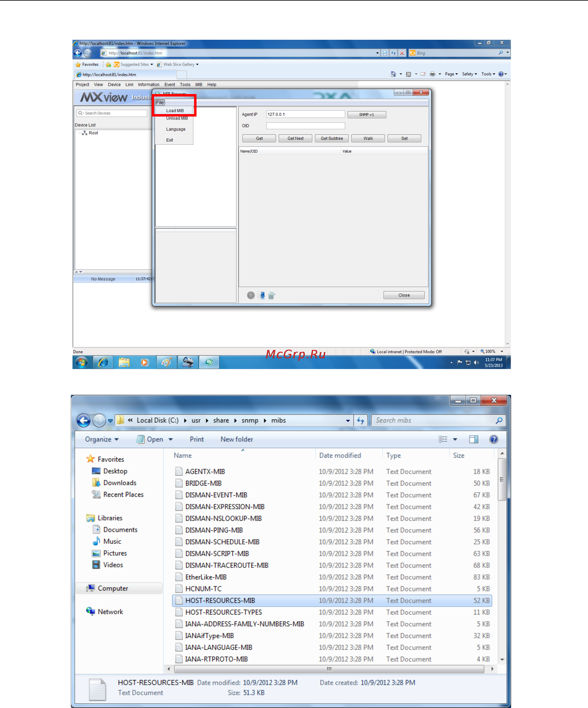
Task: Click the Set button
Action: [x=404, y=139]
